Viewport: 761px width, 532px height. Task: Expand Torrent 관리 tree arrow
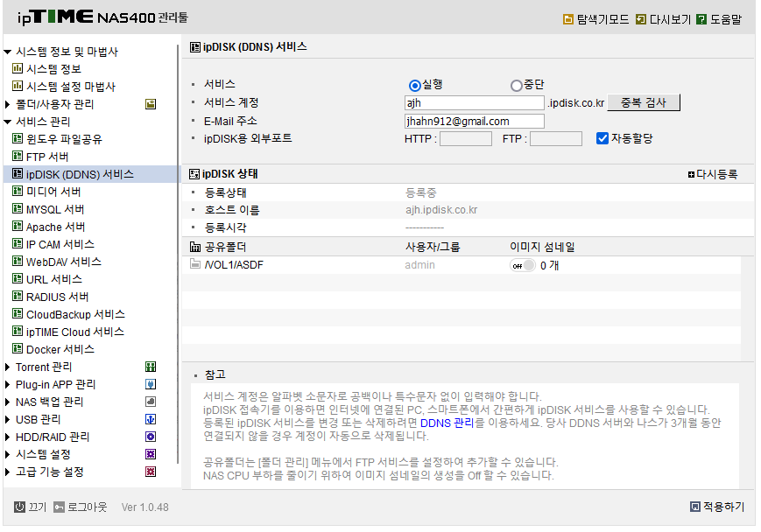click(7, 367)
